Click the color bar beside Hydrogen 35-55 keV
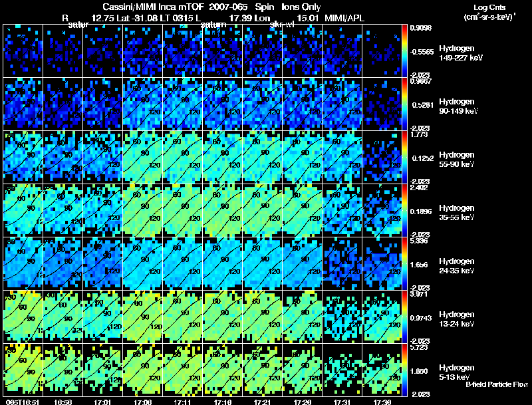The image size is (532, 405). 404,211
